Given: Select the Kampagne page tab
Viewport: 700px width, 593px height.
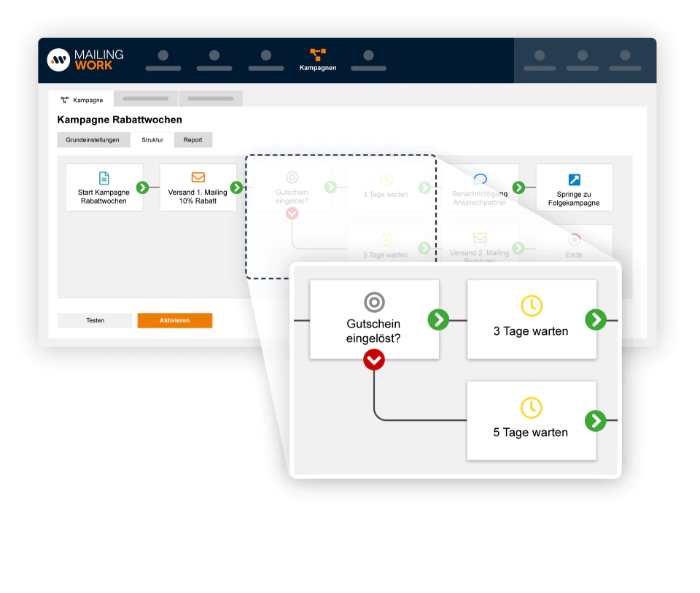Looking at the screenshot, I should 81,99.
